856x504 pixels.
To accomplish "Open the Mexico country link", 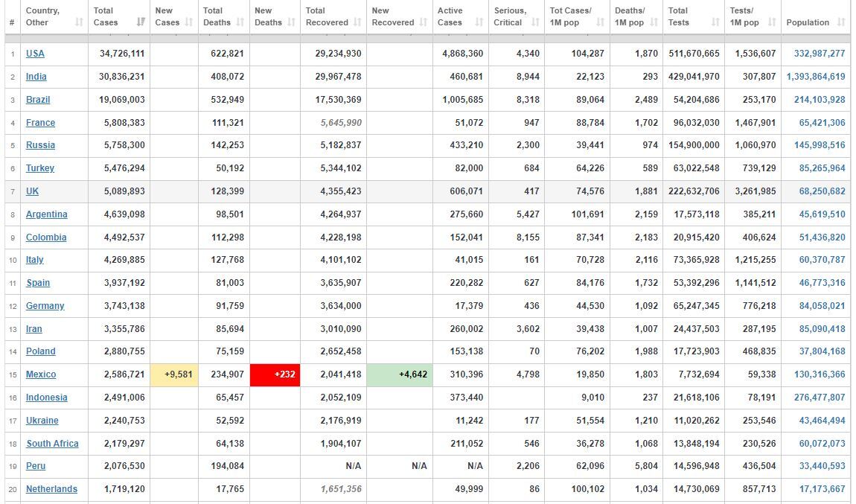I will pyautogui.click(x=41, y=374).
